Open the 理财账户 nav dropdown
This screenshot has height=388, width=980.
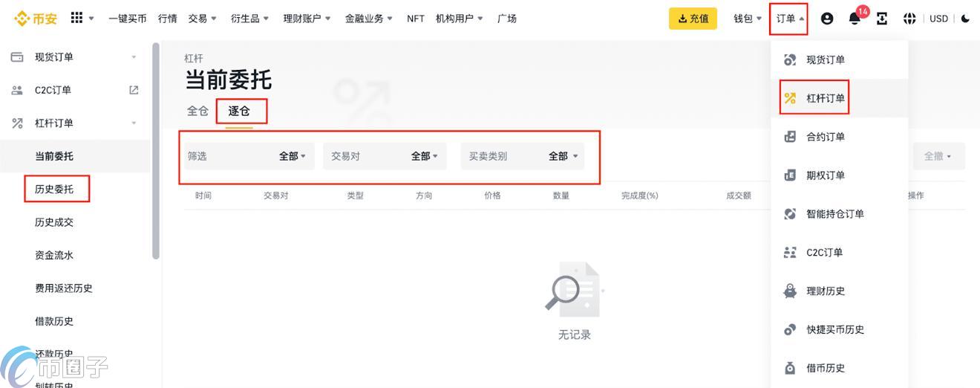tap(307, 19)
